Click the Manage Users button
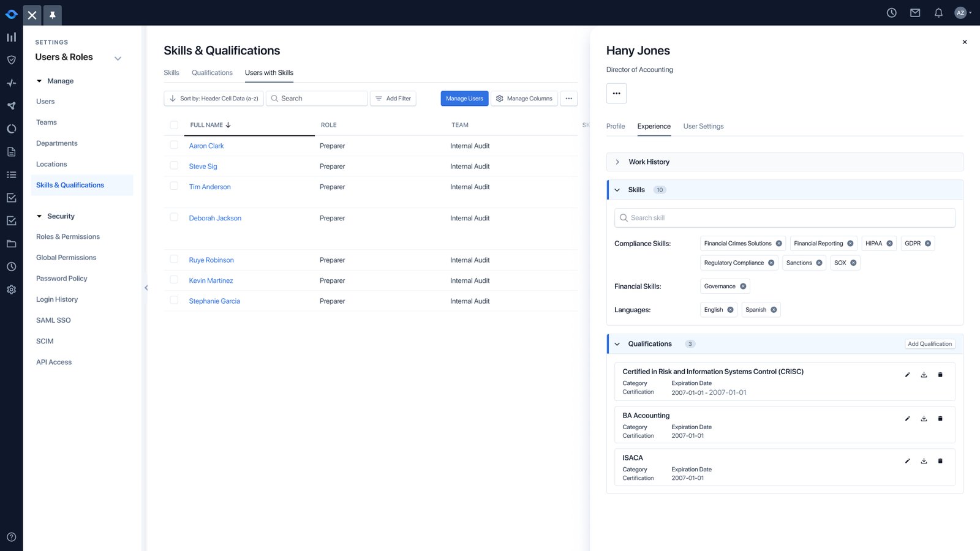Screen dimensions: 980x551 coord(464,99)
